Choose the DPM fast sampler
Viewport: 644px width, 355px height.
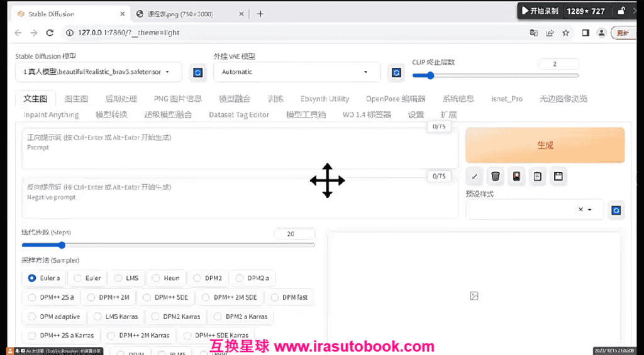point(289,297)
